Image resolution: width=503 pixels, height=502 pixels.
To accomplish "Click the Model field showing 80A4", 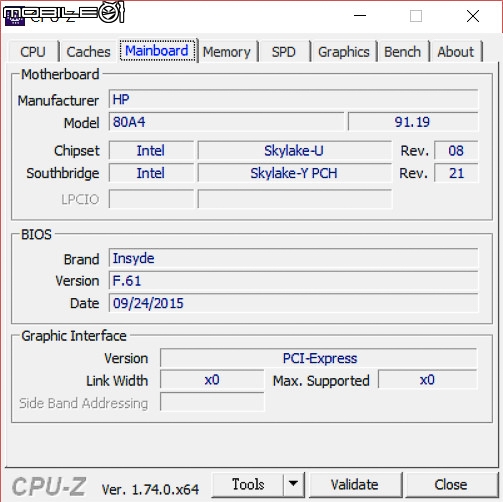I will tap(226, 122).
